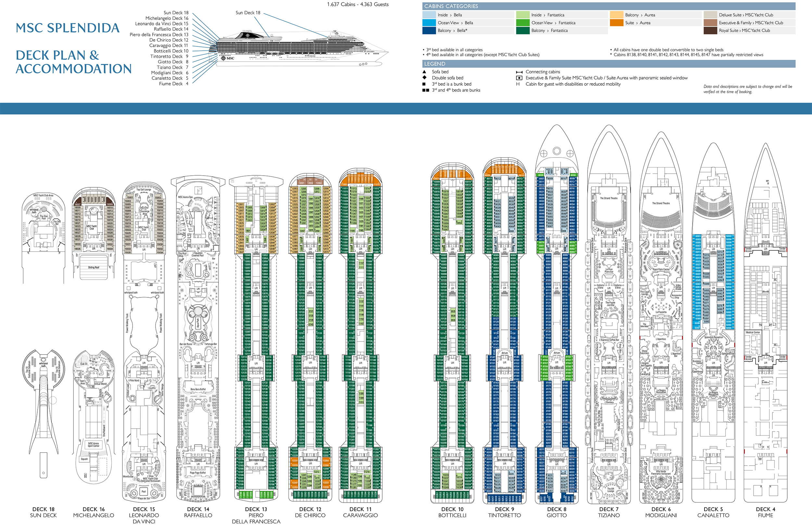Select the Ocean View Fantastica color swatch
The height and width of the screenshot is (526, 812).
523,22
